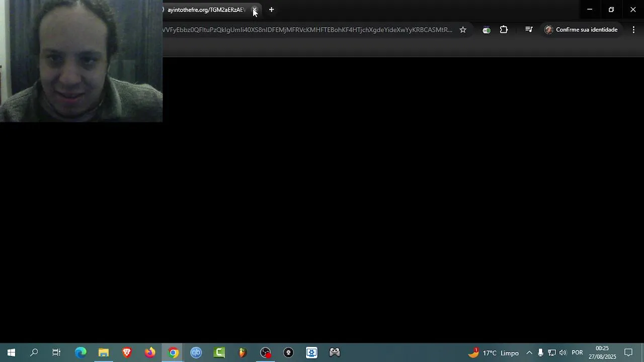Launch Microsoft Edge from taskbar
Viewport: 644px width, 362px height.
[80, 352]
